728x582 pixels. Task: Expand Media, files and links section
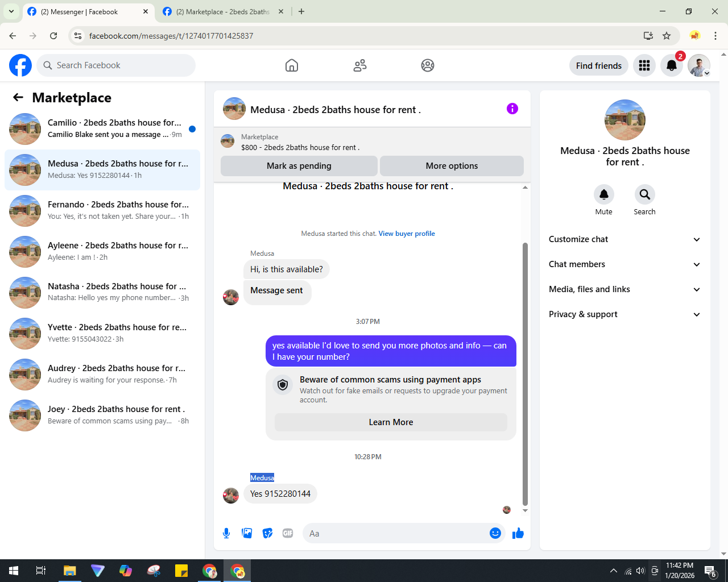624,289
